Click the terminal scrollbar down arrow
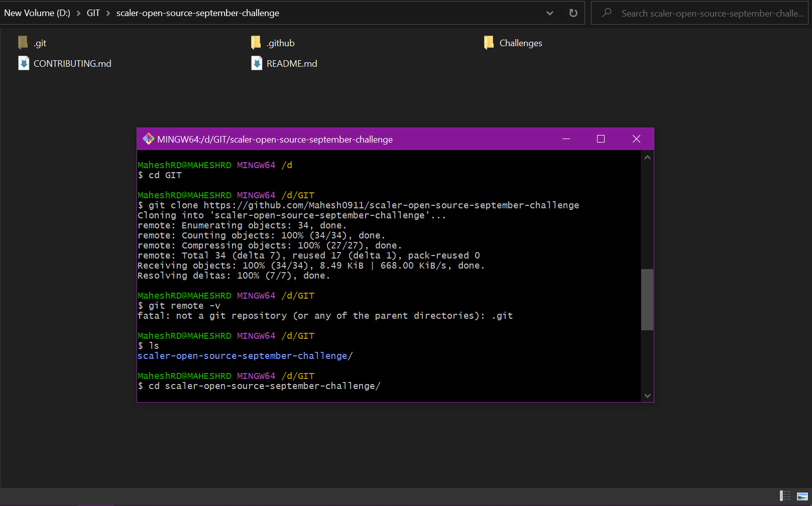The height and width of the screenshot is (506, 812). (x=647, y=396)
